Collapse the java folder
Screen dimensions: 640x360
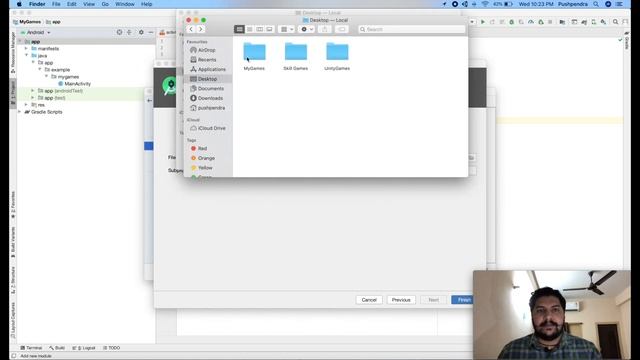(27, 56)
